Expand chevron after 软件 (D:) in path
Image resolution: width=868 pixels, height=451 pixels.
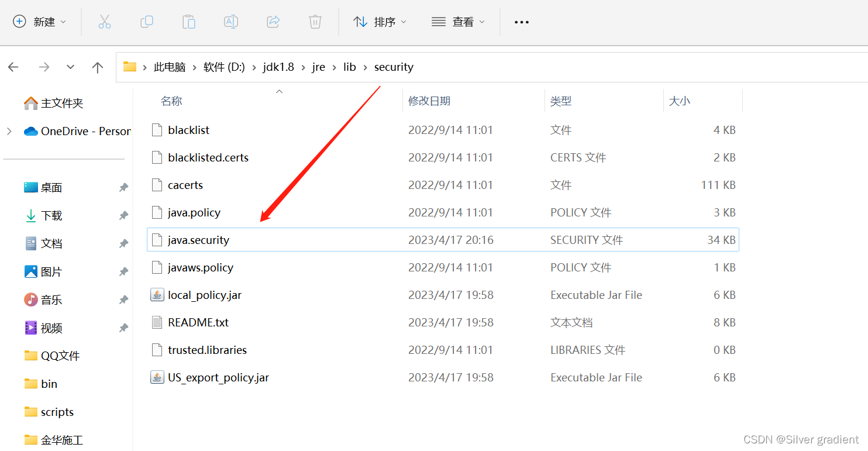254,67
